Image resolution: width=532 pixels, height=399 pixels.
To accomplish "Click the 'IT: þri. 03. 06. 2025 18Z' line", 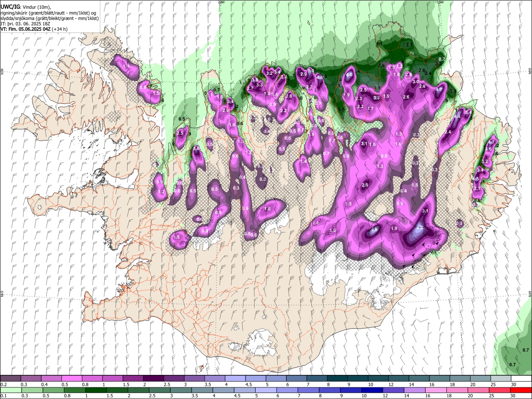I will 25,24.
